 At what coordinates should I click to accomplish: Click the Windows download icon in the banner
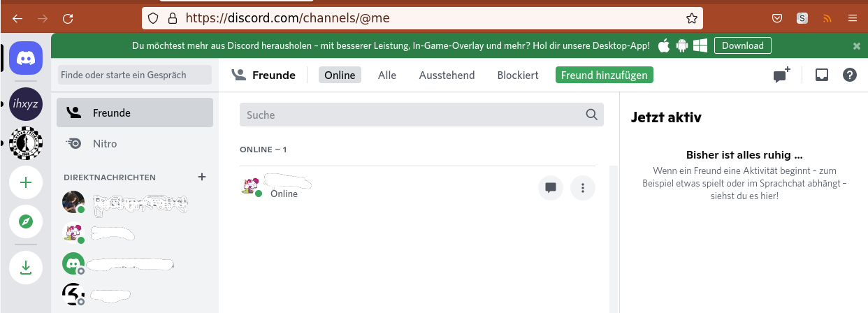coord(700,45)
